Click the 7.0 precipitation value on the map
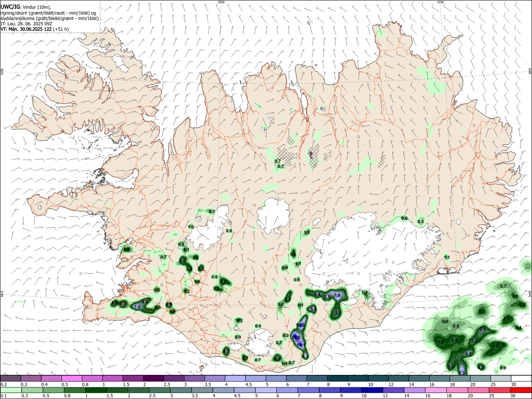The width and height of the screenshot is (532, 399). (x=137, y=307)
